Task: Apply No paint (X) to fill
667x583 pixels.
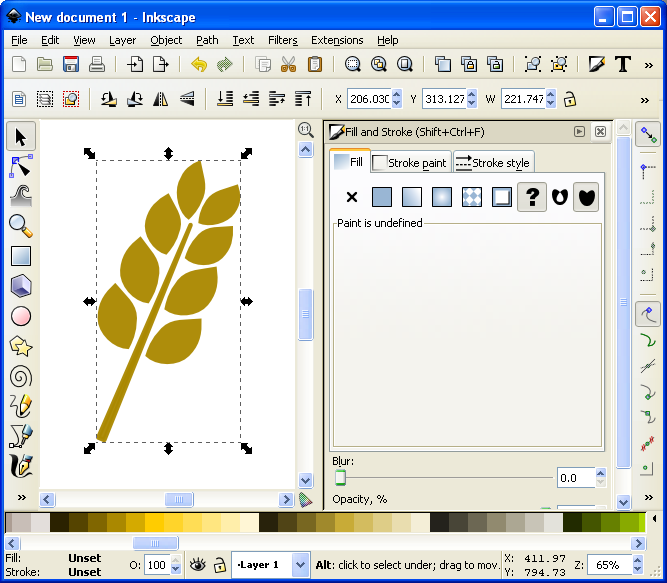Action: click(x=352, y=197)
